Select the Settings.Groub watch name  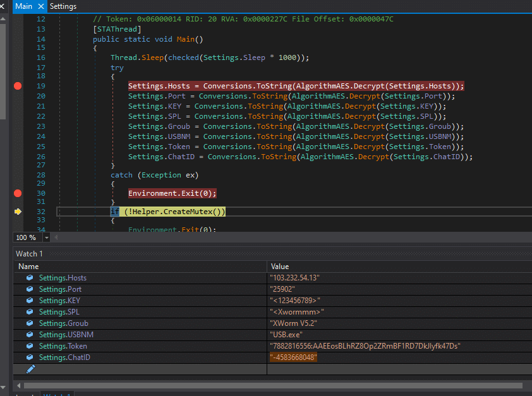coord(63,323)
